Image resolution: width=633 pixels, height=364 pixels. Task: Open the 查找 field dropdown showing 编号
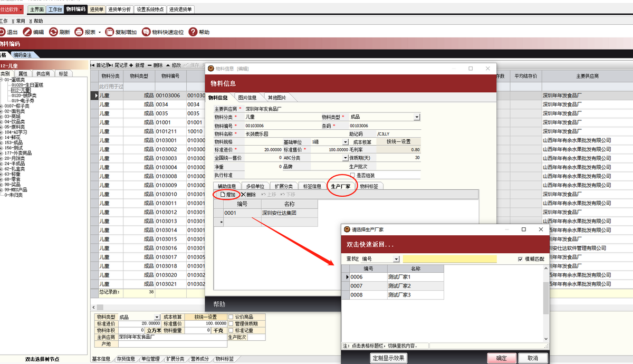[397, 259]
